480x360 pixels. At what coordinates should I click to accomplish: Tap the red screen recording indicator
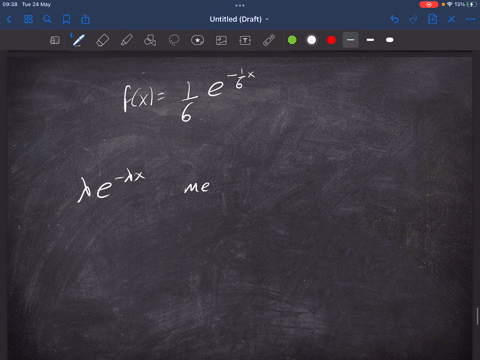click(x=429, y=4)
